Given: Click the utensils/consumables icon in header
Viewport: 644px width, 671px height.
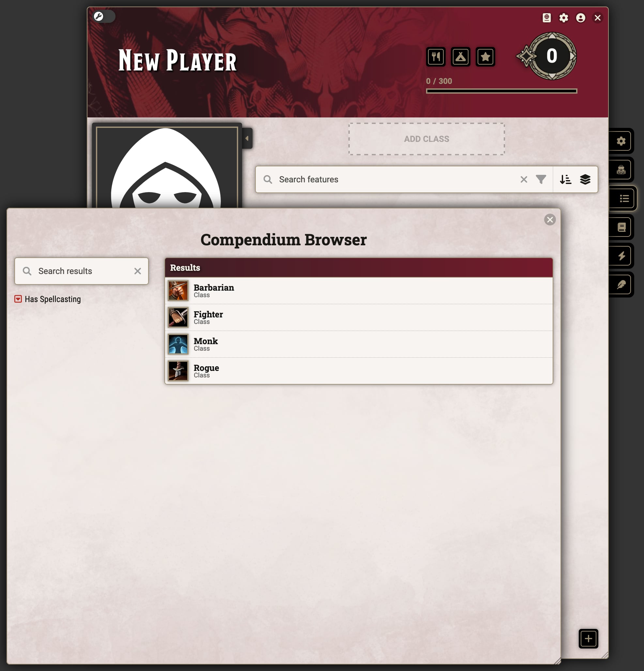Looking at the screenshot, I should pos(436,56).
